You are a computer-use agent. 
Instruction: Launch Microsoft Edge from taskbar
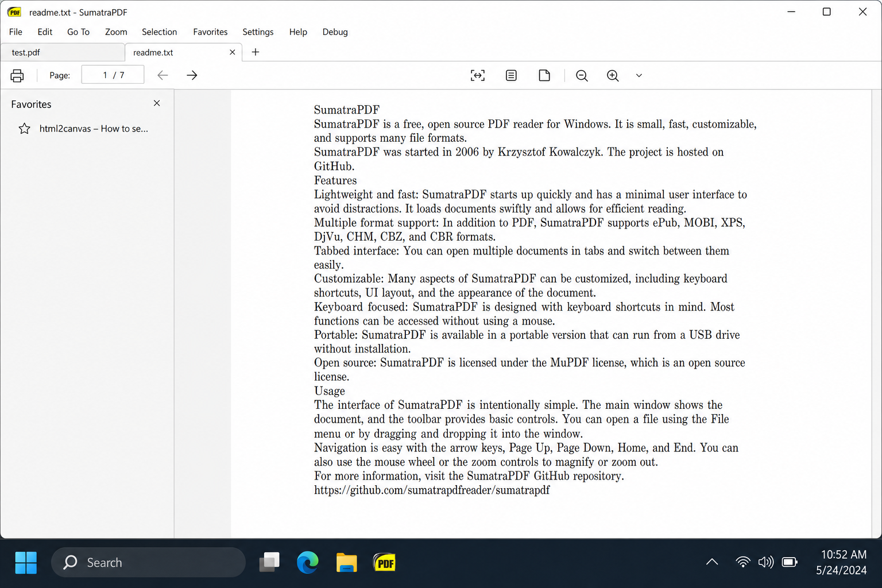click(x=308, y=563)
